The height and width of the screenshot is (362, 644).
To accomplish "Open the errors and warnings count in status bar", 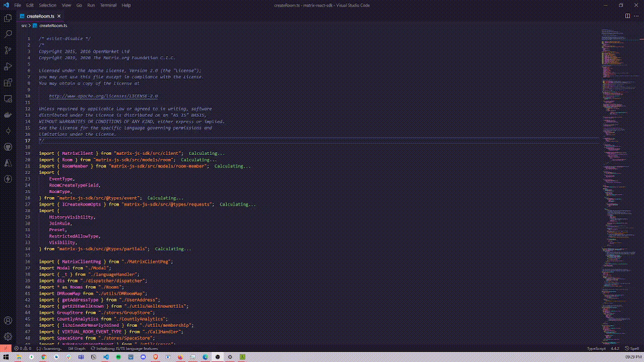I will tap(23, 348).
